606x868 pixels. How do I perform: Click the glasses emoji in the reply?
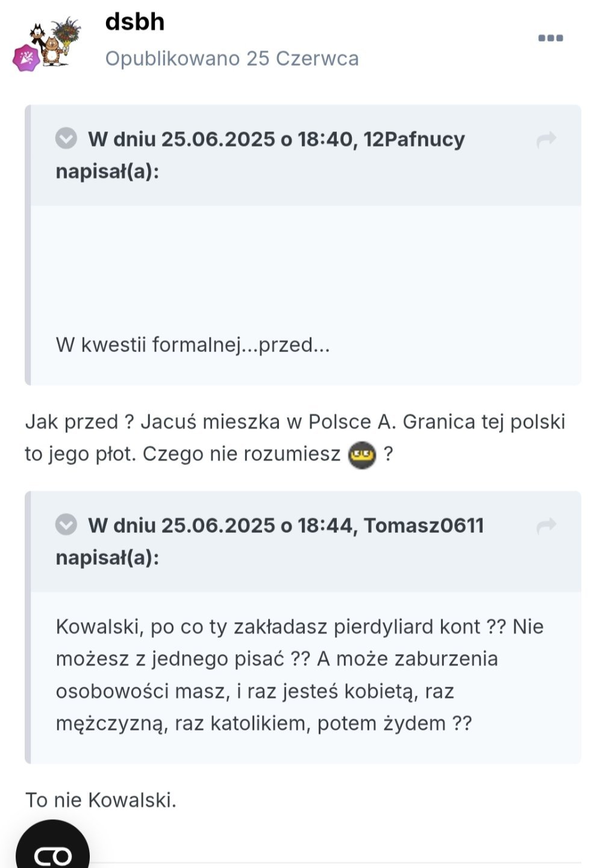tap(362, 454)
